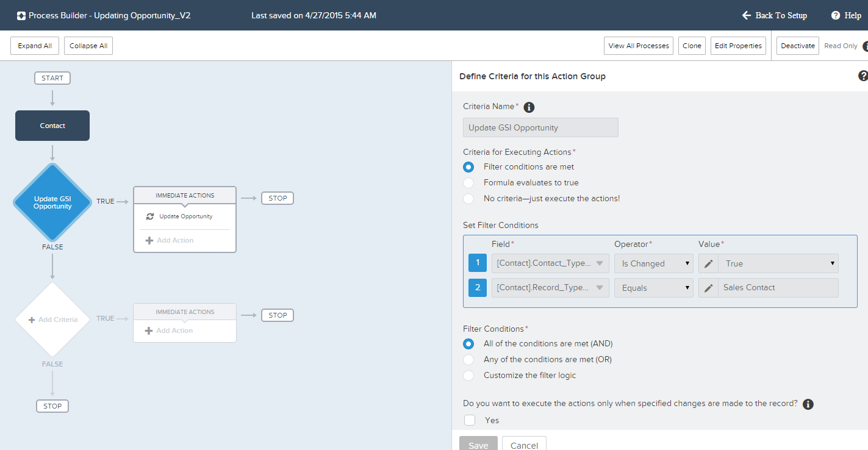Image resolution: width=868 pixels, height=450 pixels.
Task: Check the Yes checkbox for specified changes
Action: 470,420
